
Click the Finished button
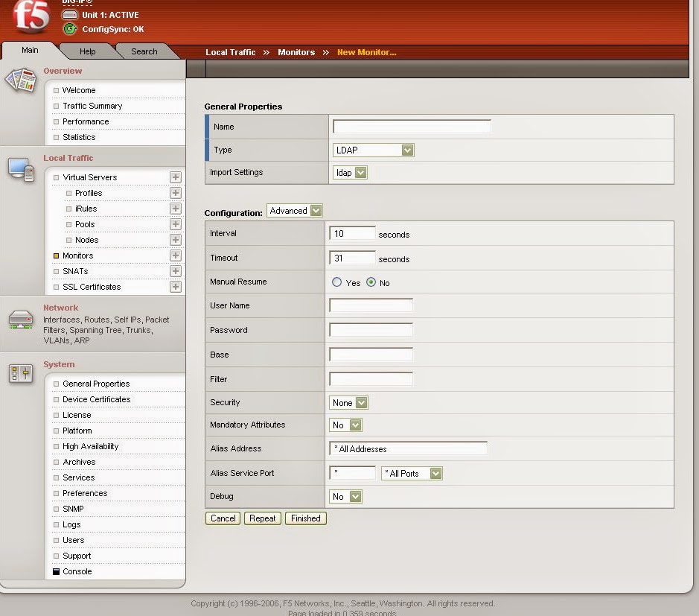click(x=306, y=518)
